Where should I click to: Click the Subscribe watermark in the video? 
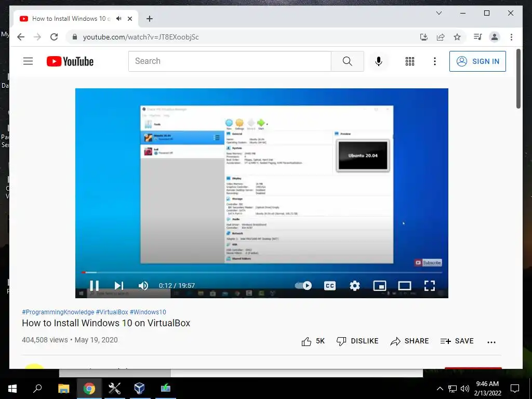tap(428, 262)
